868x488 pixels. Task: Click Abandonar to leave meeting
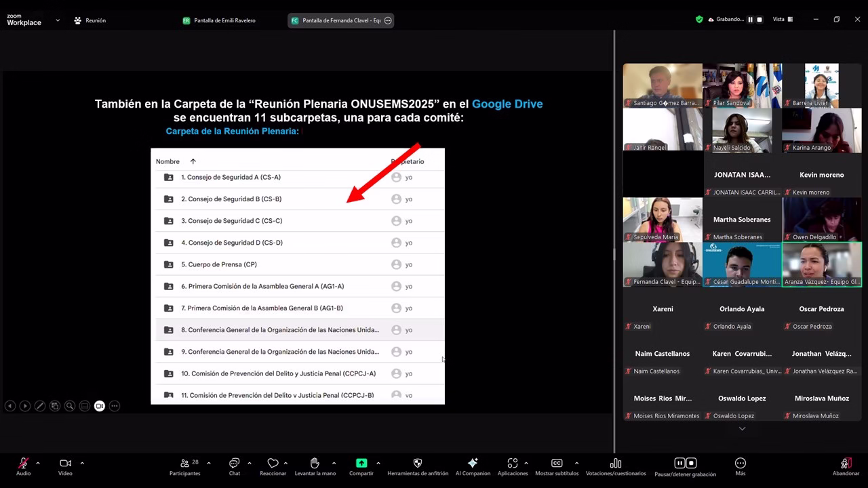846,465
